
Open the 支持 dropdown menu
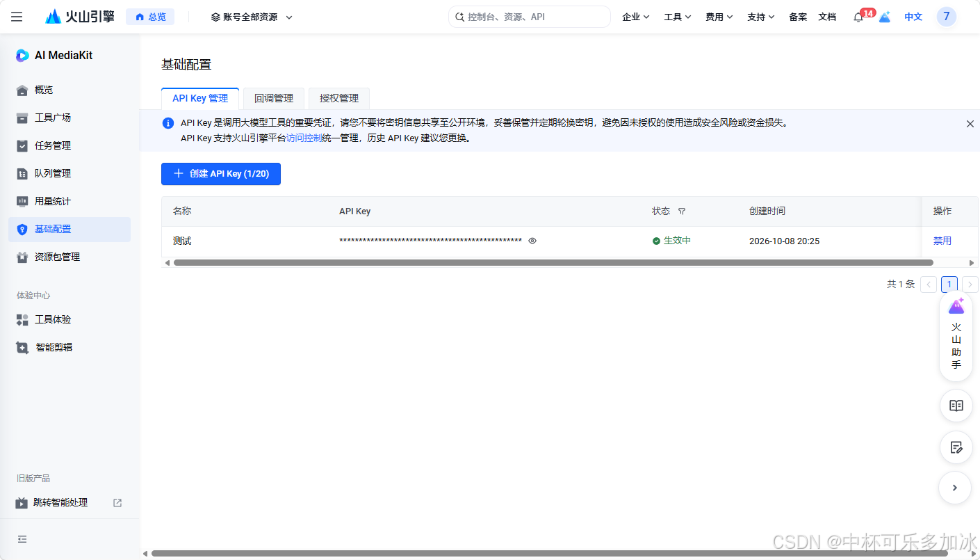point(761,17)
